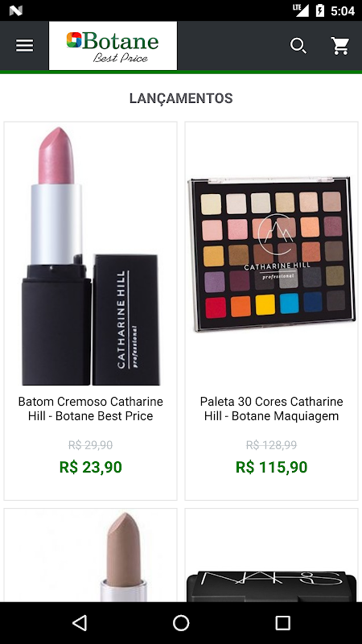Tap the Android back button

[80, 622]
